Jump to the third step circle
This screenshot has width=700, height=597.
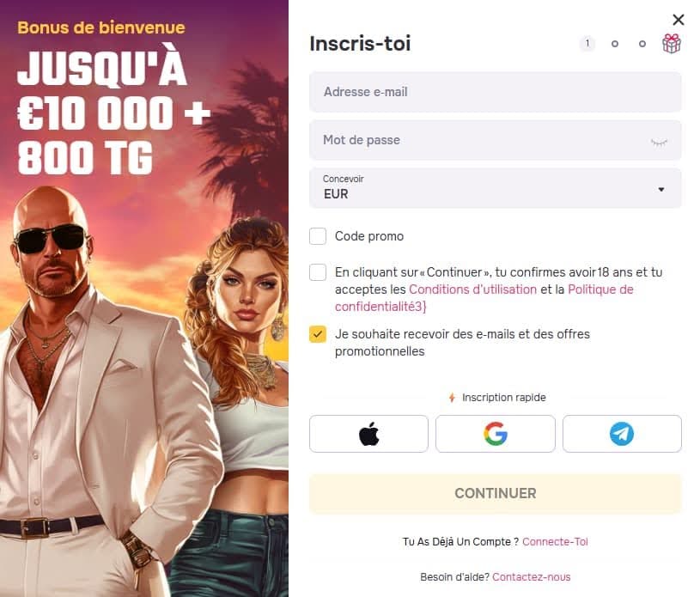coord(642,44)
